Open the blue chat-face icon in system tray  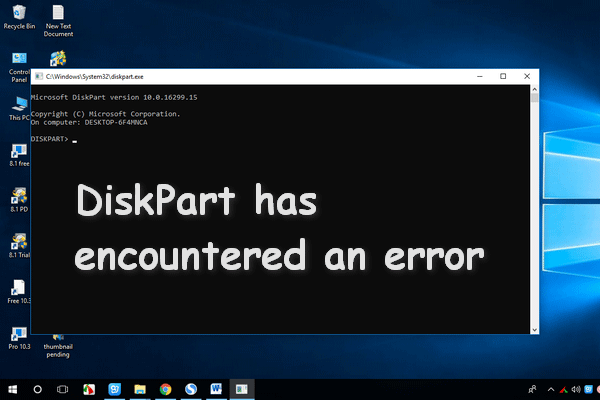pos(589,390)
